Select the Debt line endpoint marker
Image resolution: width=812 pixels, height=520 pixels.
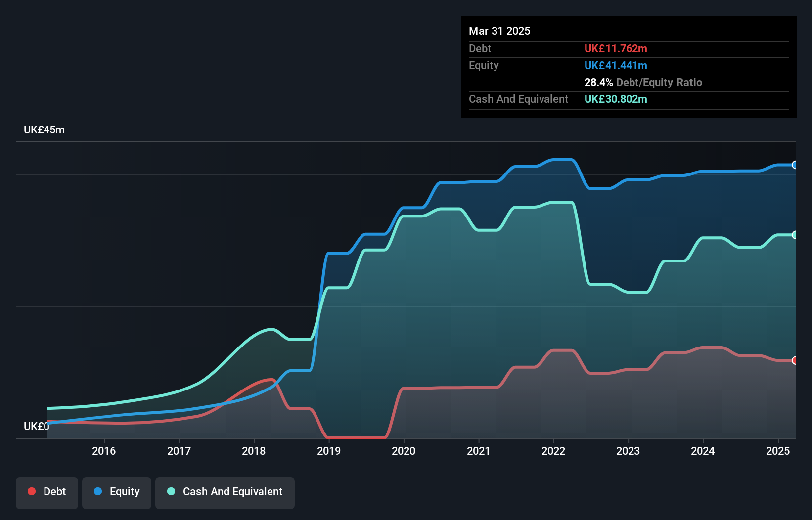click(794, 361)
